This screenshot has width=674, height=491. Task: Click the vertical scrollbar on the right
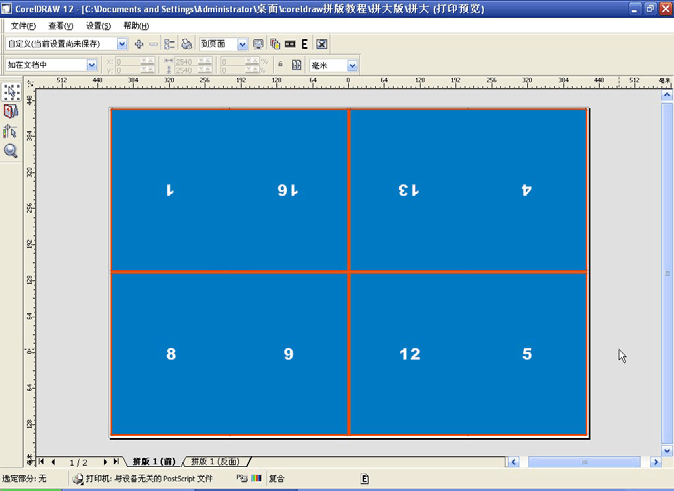666,272
